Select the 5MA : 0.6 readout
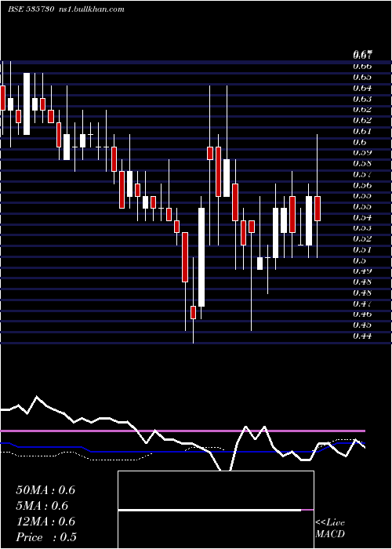 pyautogui.click(x=42, y=506)
